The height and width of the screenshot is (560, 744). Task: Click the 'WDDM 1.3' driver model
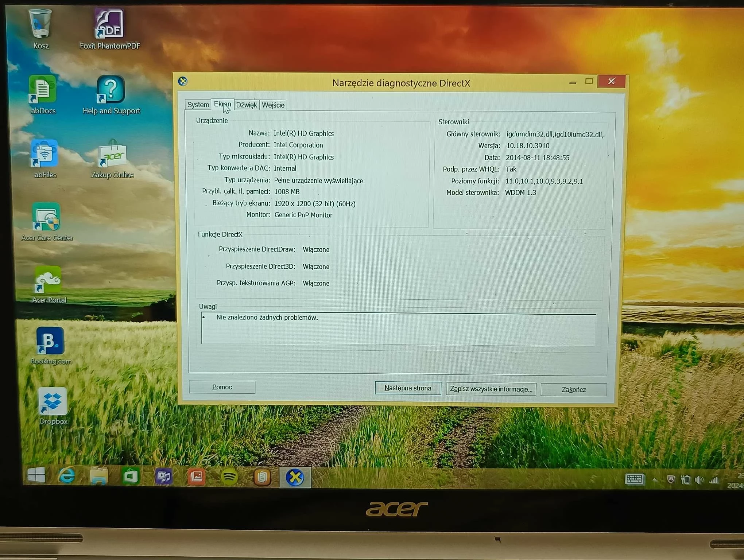(x=520, y=192)
